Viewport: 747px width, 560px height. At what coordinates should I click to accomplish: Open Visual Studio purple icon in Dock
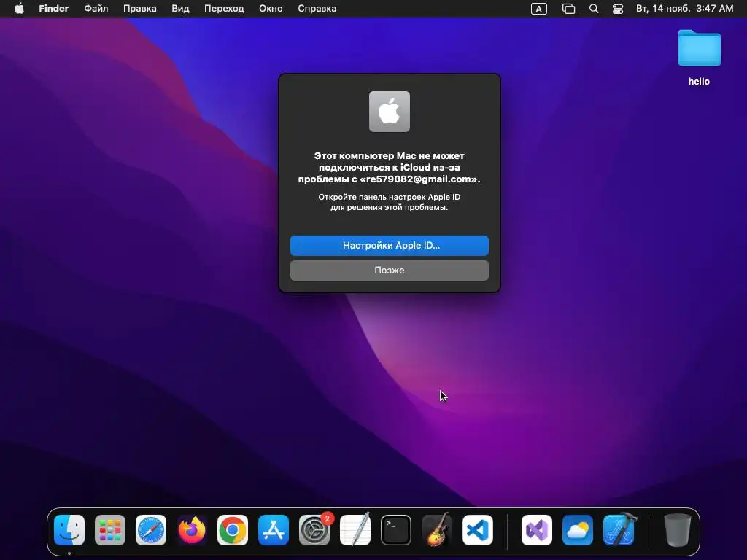(537, 530)
